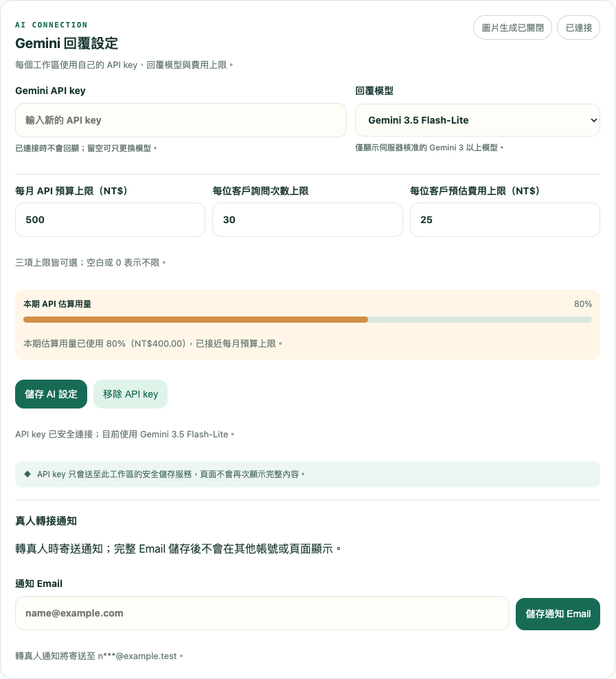
Task: Click the 已連接 status badge
Action: [578, 27]
